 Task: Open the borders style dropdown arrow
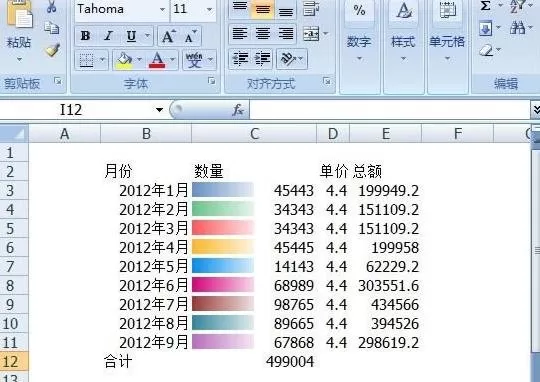point(102,60)
